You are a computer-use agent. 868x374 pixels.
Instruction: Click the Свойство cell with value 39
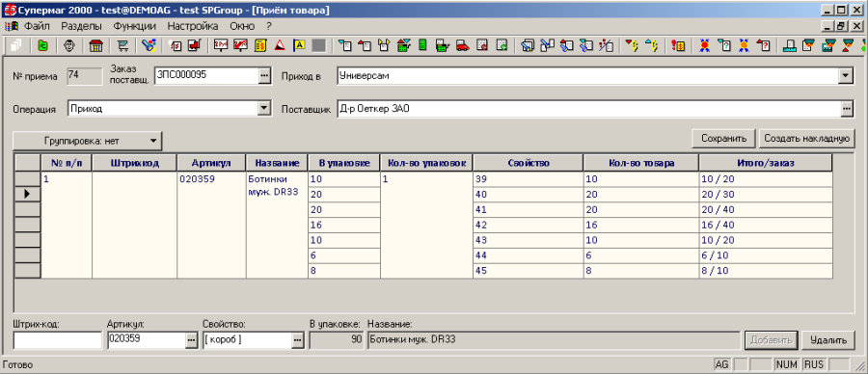pyautogui.click(x=528, y=179)
